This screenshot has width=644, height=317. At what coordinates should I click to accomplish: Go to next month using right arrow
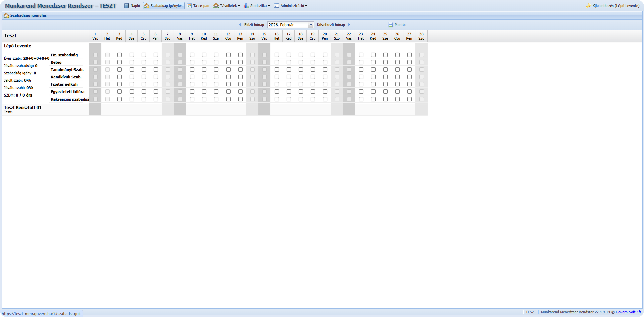point(349,25)
